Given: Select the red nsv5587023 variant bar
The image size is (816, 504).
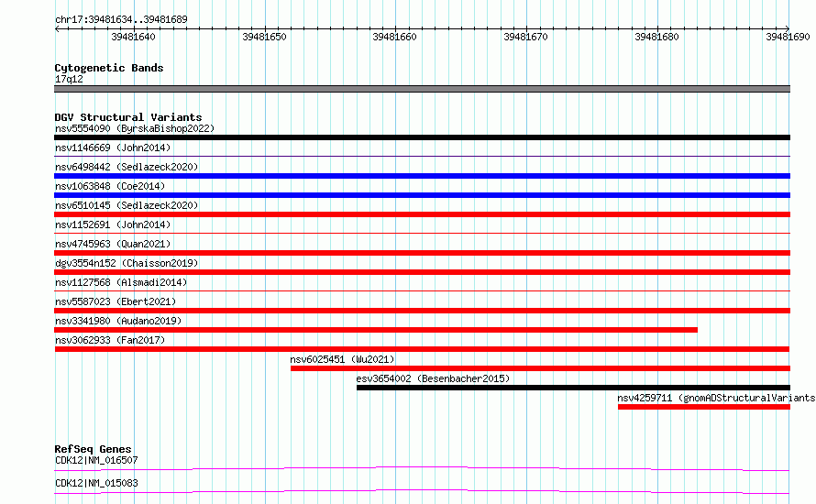Looking at the screenshot, I should pyautogui.click(x=422, y=311).
